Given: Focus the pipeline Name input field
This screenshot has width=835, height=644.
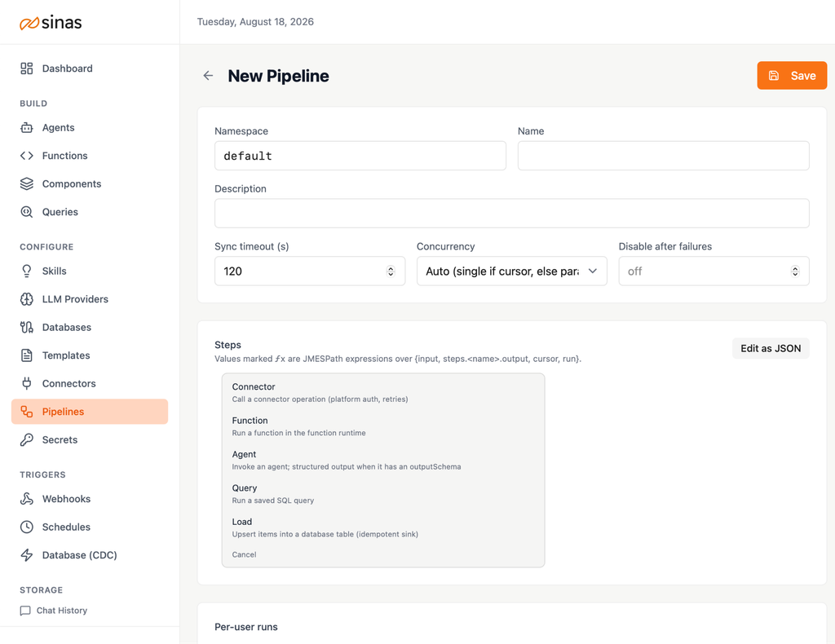Looking at the screenshot, I should [664, 156].
